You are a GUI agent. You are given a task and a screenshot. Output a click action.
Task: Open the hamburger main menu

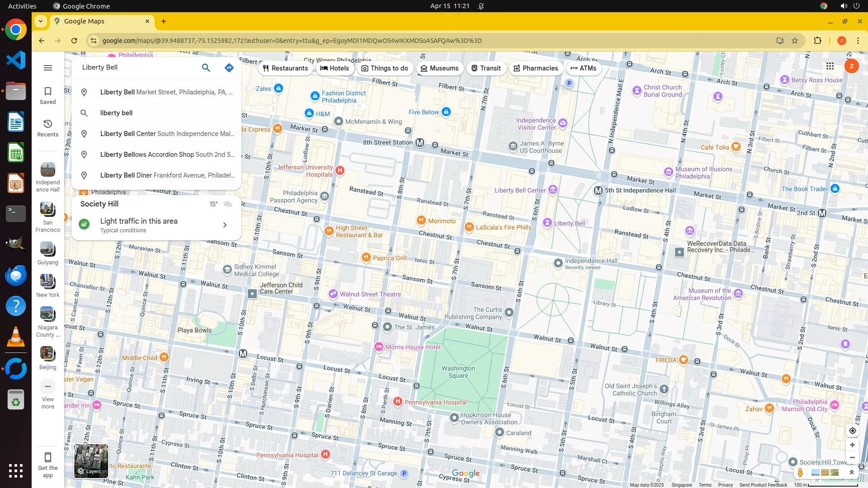point(48,68)
